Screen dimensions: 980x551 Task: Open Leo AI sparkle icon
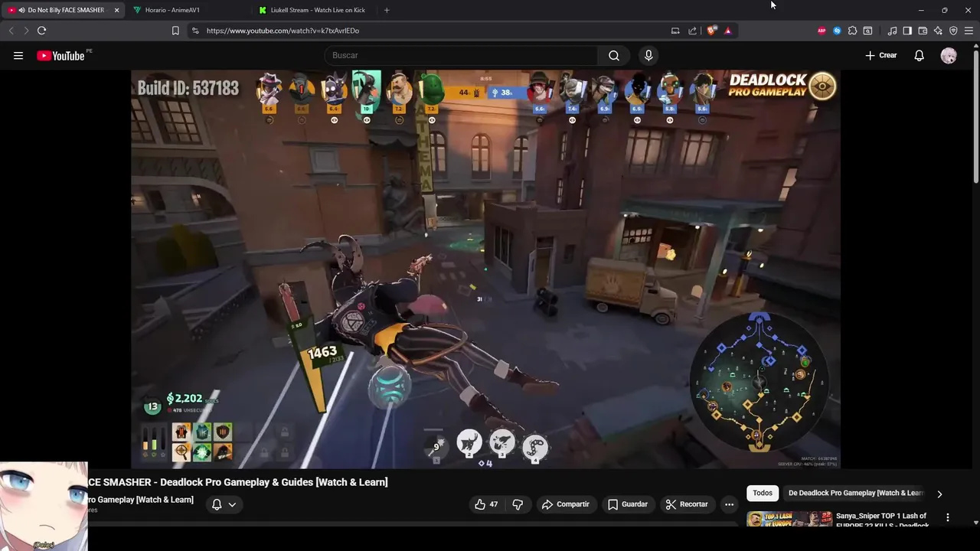click(x=938, y=31)
